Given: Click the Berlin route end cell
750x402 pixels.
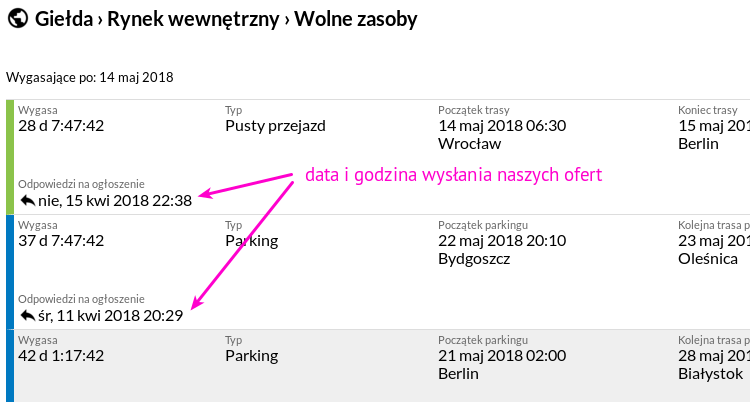Looking at the screenshot, I should pos(714,127).
